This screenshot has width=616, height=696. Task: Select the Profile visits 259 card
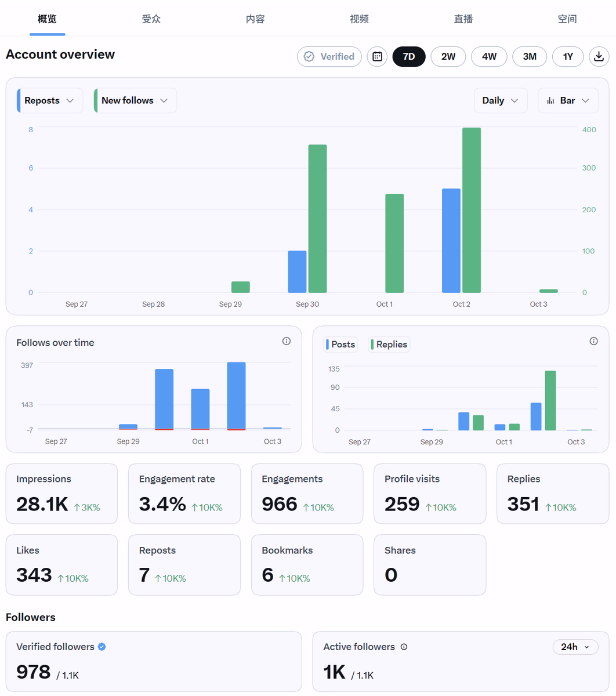tap(430, 494)
